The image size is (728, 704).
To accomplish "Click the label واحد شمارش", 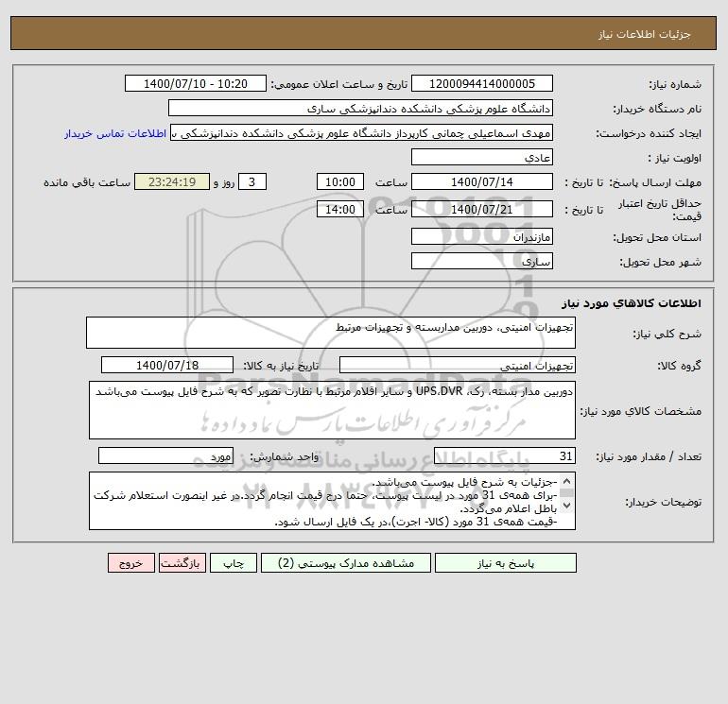I will click(x=284, y=456).
